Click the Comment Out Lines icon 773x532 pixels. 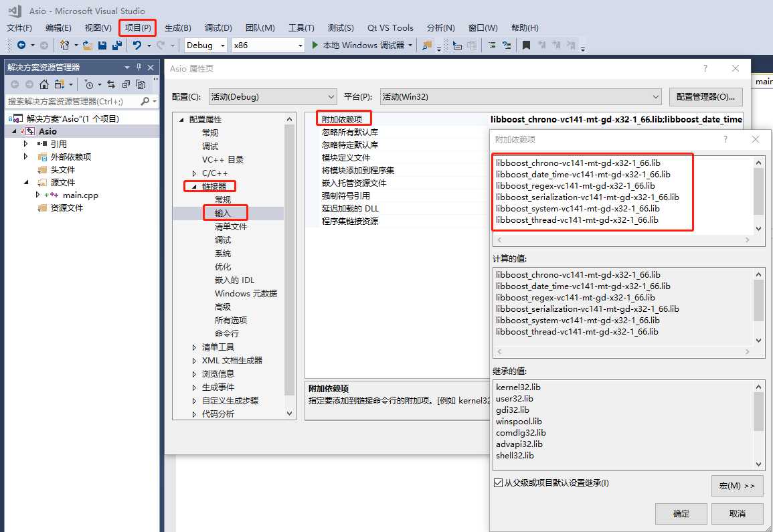click(491, 46)
